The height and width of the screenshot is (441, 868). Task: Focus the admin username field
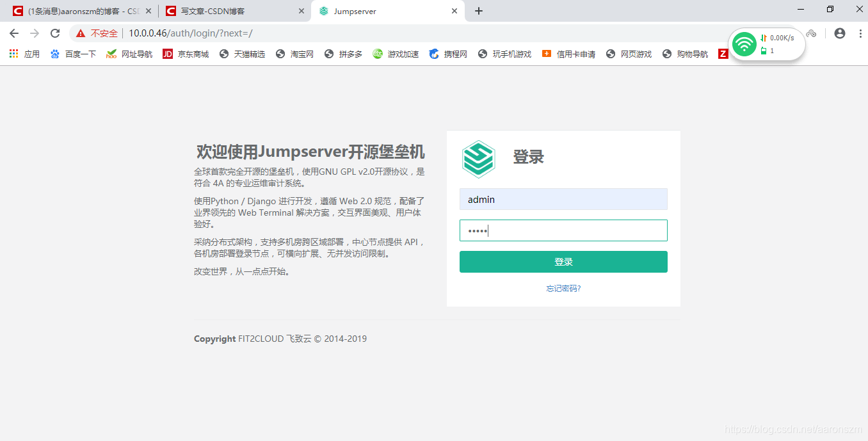click(x=563, y=199)
